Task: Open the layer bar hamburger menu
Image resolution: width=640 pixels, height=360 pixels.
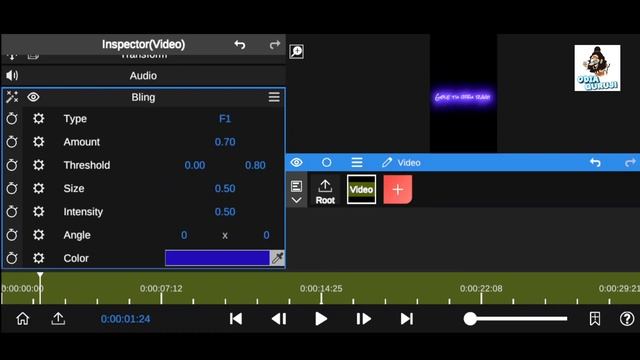Action: 357,162
